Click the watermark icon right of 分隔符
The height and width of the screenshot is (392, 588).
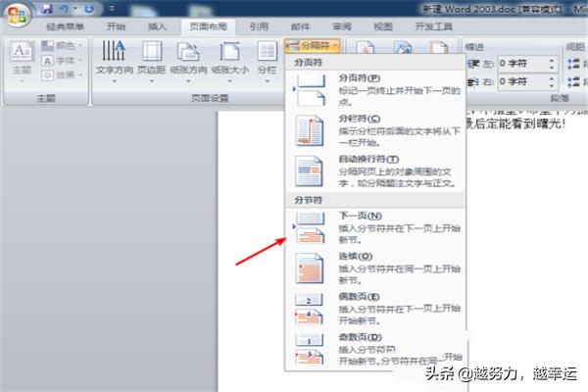(x=366, y=48)
